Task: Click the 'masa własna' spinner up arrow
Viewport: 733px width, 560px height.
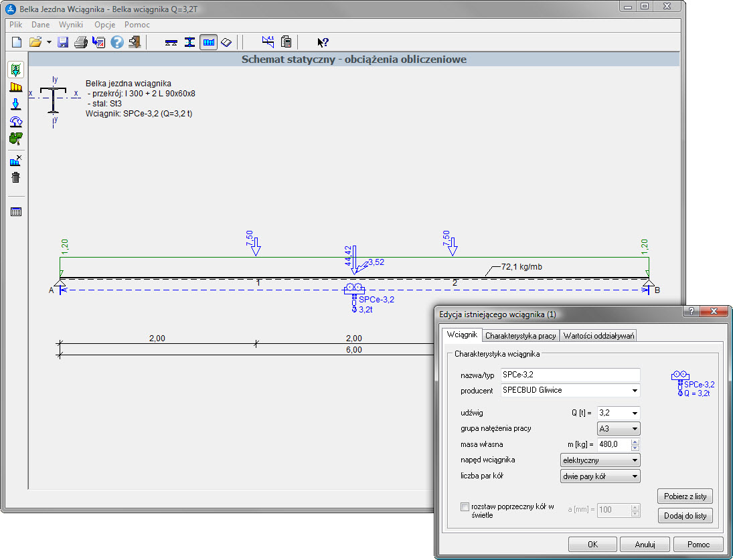Action: (x=635, y=442)
